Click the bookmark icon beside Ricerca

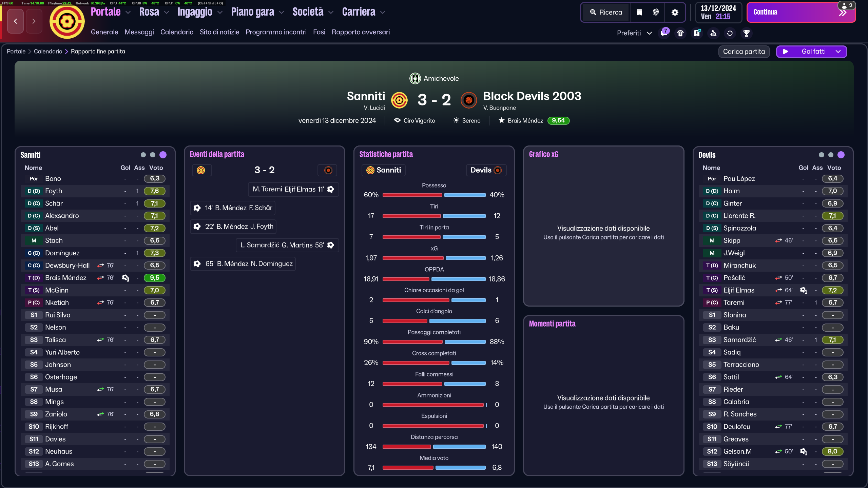pos(639,13)
